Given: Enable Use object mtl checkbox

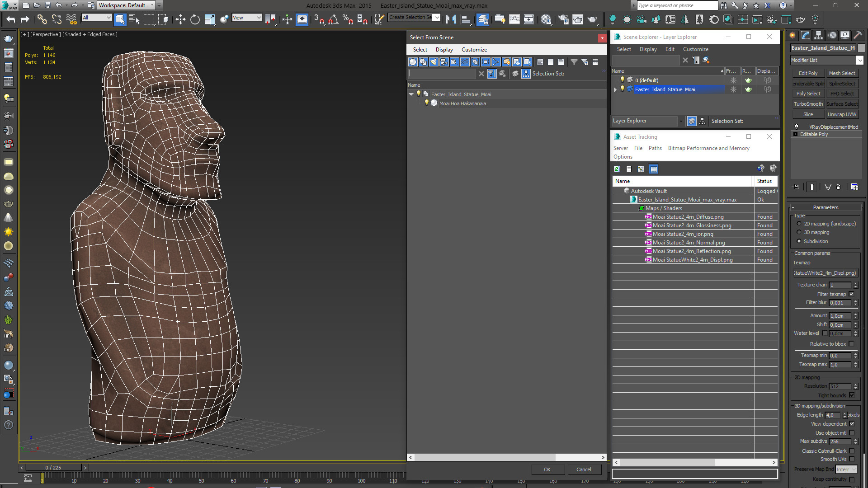Looking at the screenshot, I should (x=852, y=433).
